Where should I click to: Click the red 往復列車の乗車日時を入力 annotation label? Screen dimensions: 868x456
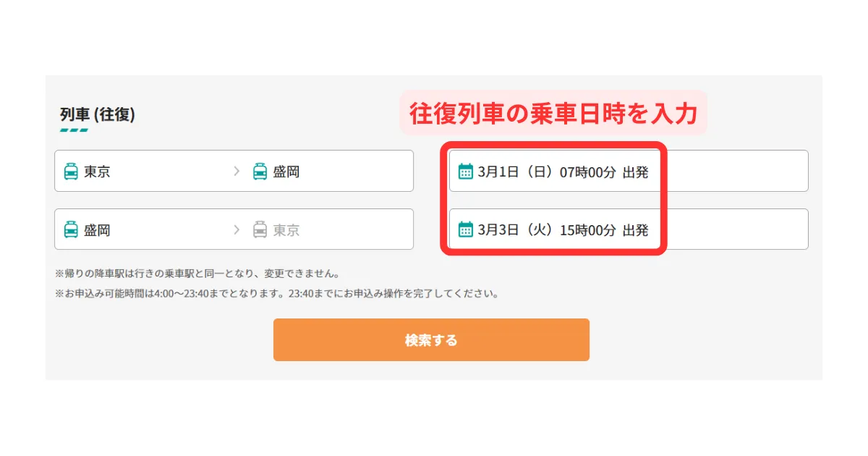(x=553, y=113)
